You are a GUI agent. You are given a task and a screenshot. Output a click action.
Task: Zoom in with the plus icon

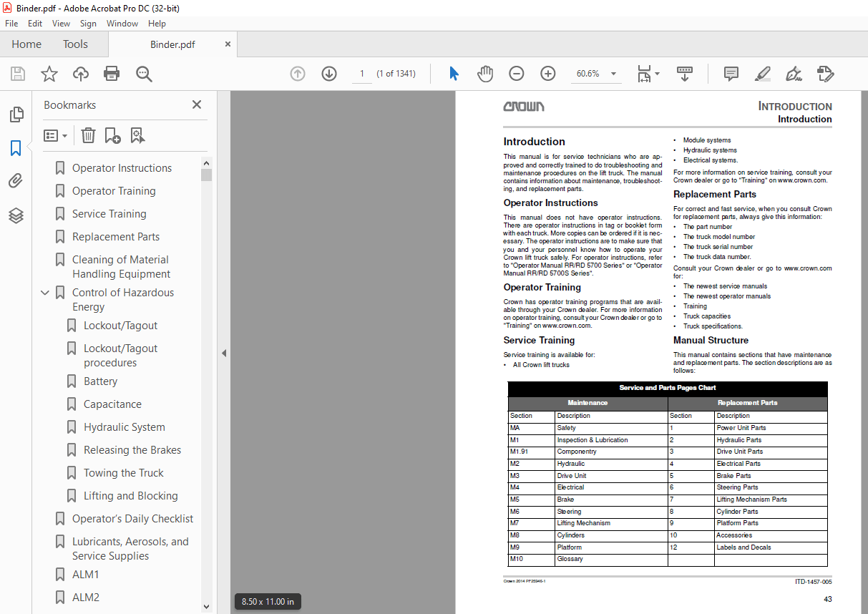coord(547,73)
